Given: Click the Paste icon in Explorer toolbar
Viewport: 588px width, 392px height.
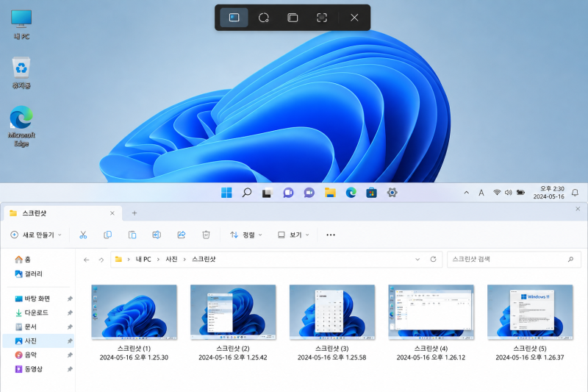Looking at the screenshot, I should 132,235.
